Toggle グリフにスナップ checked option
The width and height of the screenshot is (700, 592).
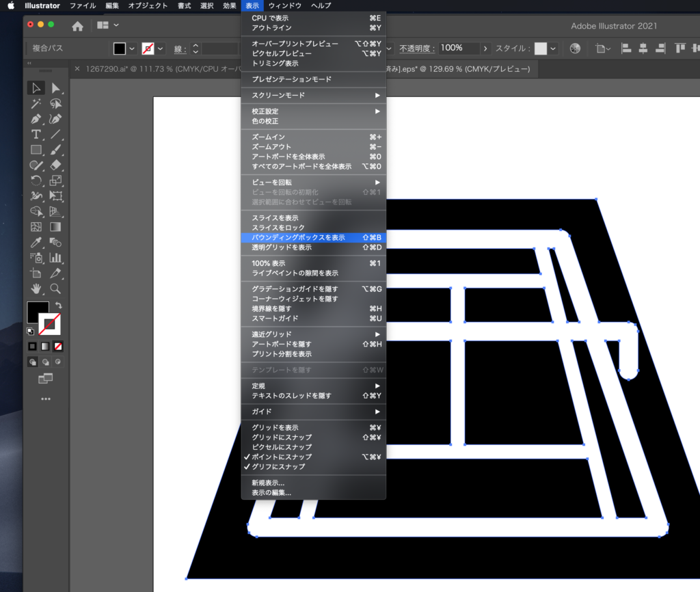pos(278,466)
